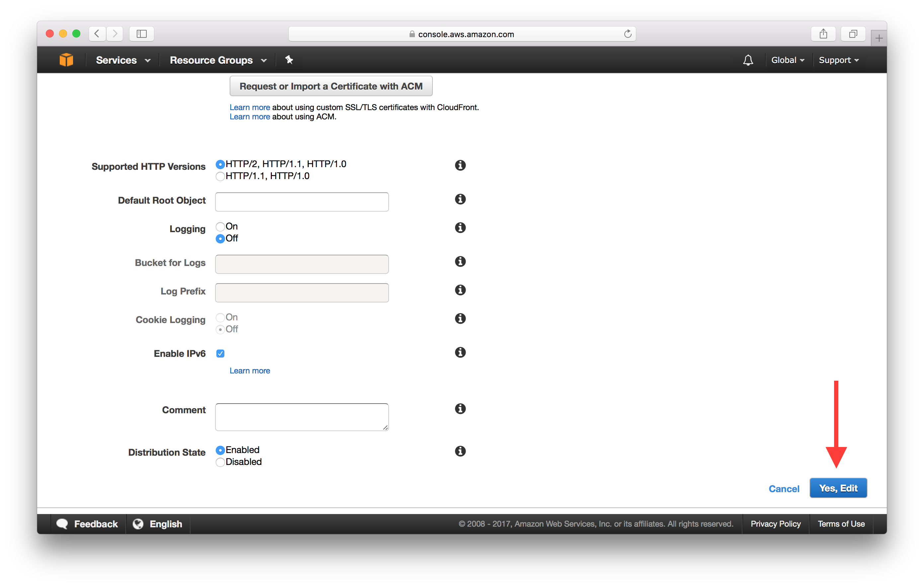
Task: Click the Feedback speech bubble icon
Action: tap(62, 523)
